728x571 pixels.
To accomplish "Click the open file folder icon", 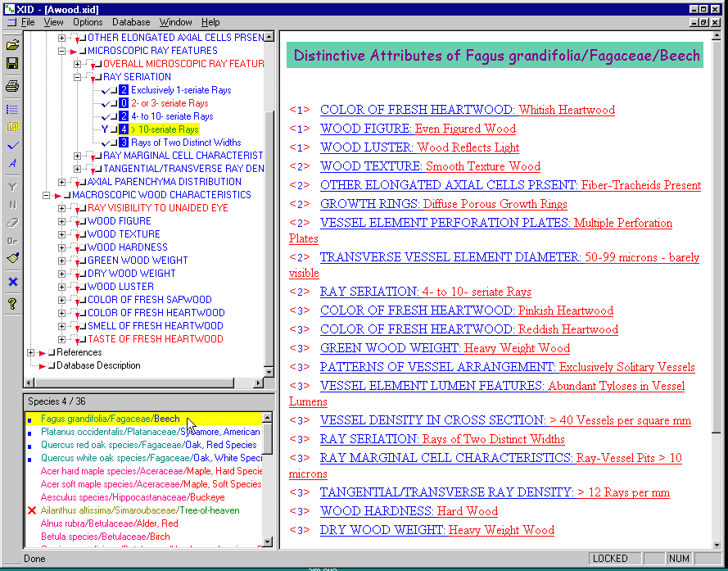I will point(12,44).
